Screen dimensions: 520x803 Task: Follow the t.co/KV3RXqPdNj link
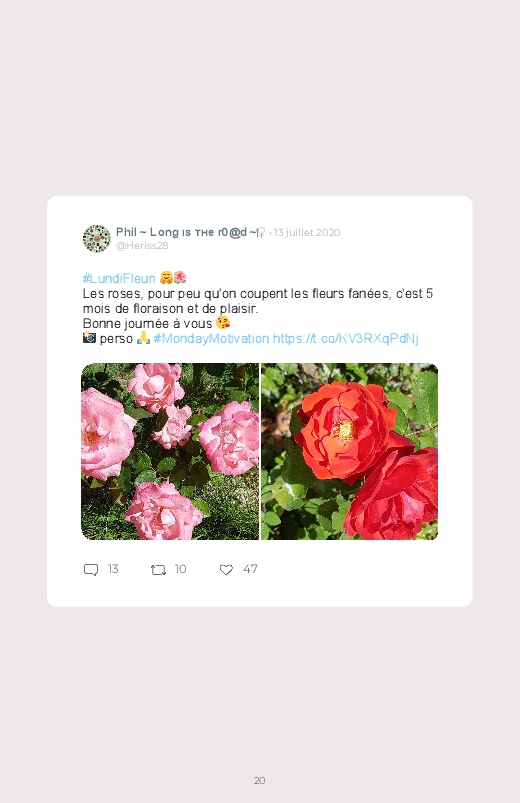[x=346, y=339]
